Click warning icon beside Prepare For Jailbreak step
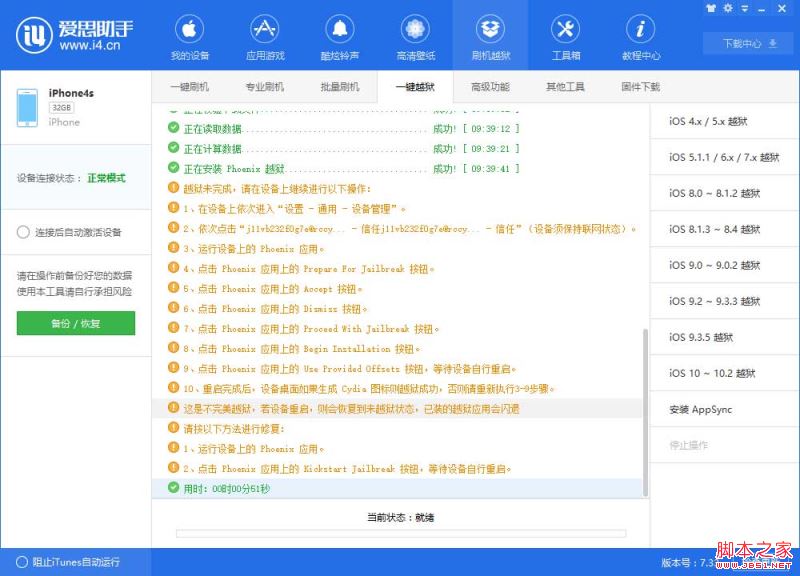Viewport: 800px width, 576px height. point(173,267)
